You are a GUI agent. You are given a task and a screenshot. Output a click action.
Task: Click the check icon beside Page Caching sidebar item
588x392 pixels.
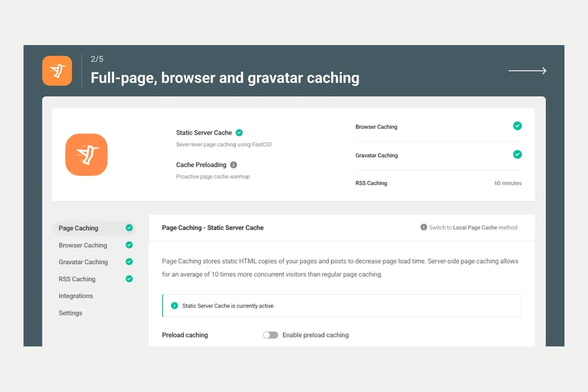(x=129, y=228)
